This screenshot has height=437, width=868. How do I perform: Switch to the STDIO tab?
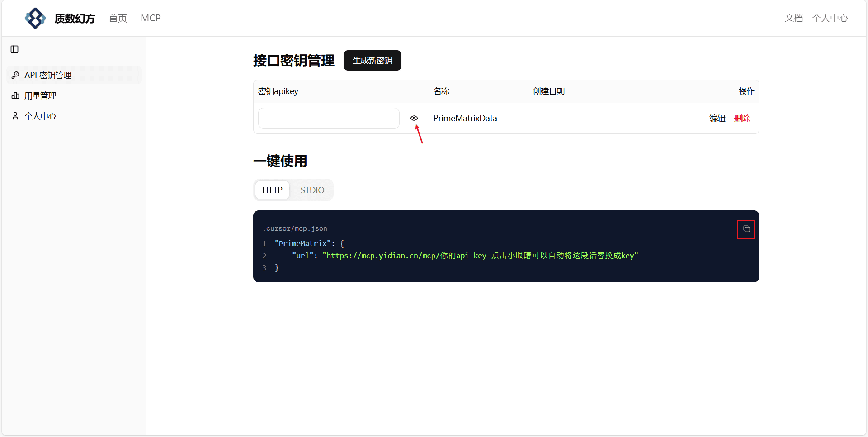tap(312, 190)
